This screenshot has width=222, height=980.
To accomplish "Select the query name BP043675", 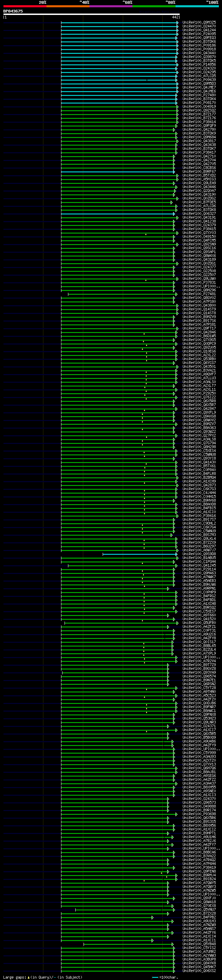I will coord(13,11).
